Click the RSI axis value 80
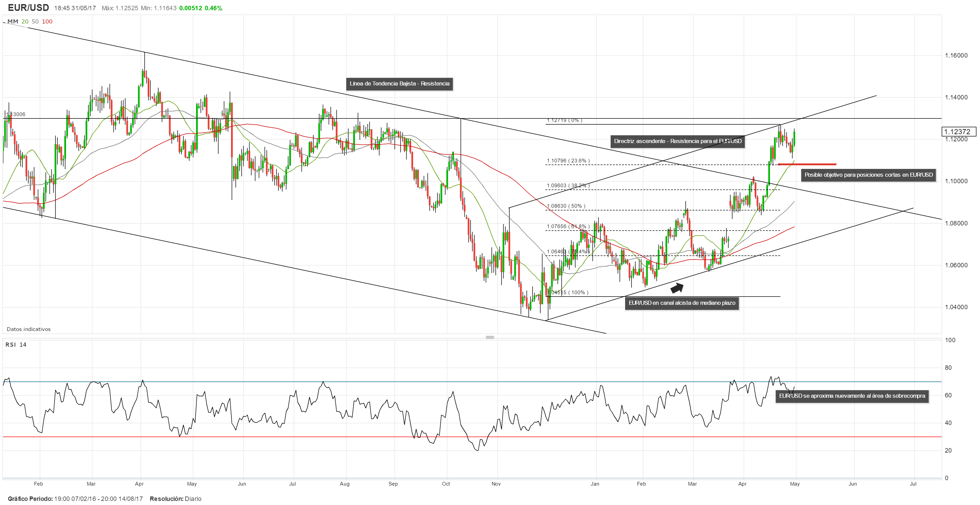This screenshot has height=505, width=980. point(948,368)
